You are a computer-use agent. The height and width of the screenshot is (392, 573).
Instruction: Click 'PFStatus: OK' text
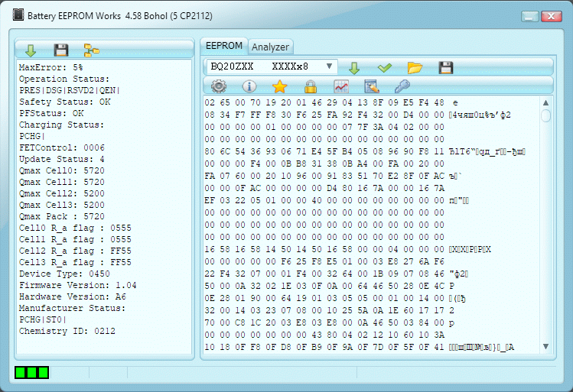(x=51, y=114)
